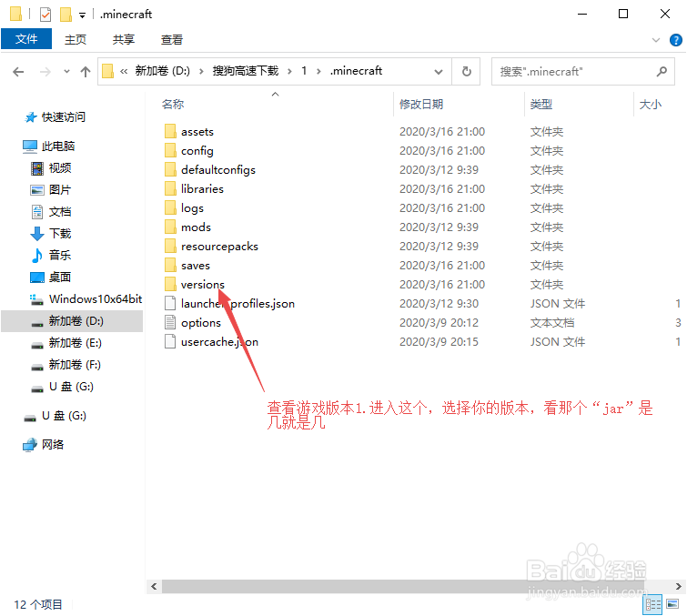Select the saves folder icon
The image size is (687, 616).
click(x=170, y=265)
